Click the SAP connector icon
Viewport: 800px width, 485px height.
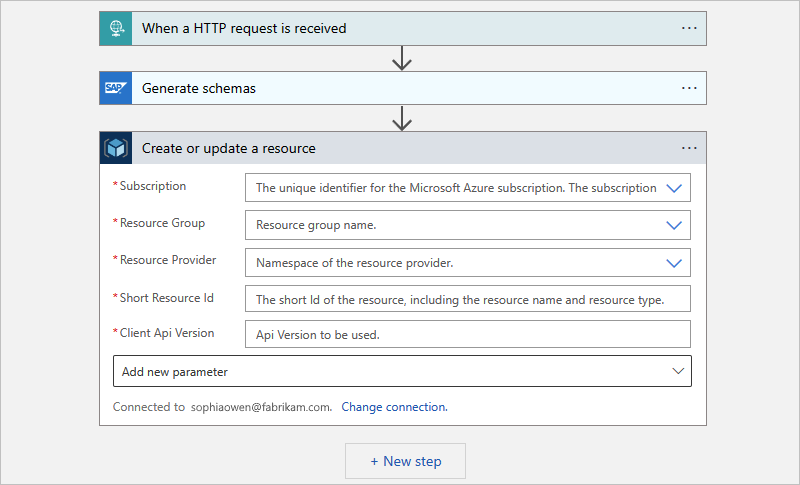coord(116,88)
